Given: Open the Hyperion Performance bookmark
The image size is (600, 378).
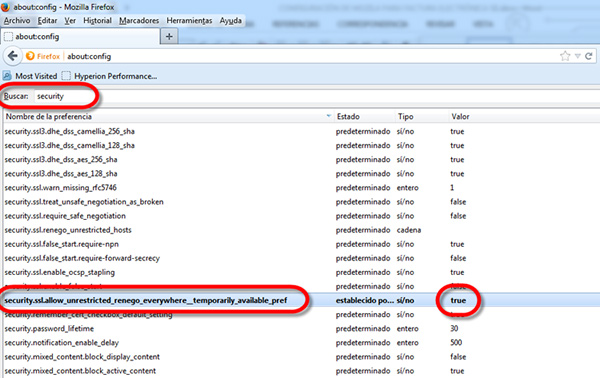Looking at the screenshot, I should tap(109, 76).
